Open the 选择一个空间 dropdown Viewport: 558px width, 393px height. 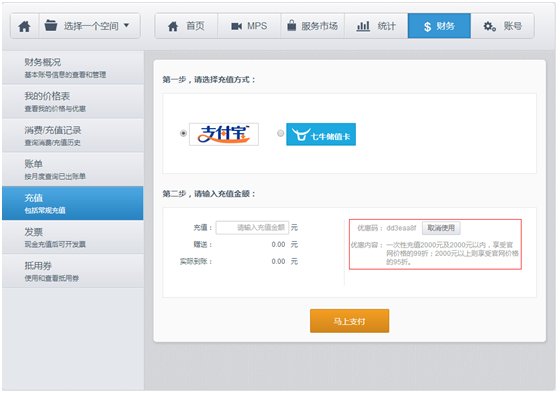(x=90, y=26)
